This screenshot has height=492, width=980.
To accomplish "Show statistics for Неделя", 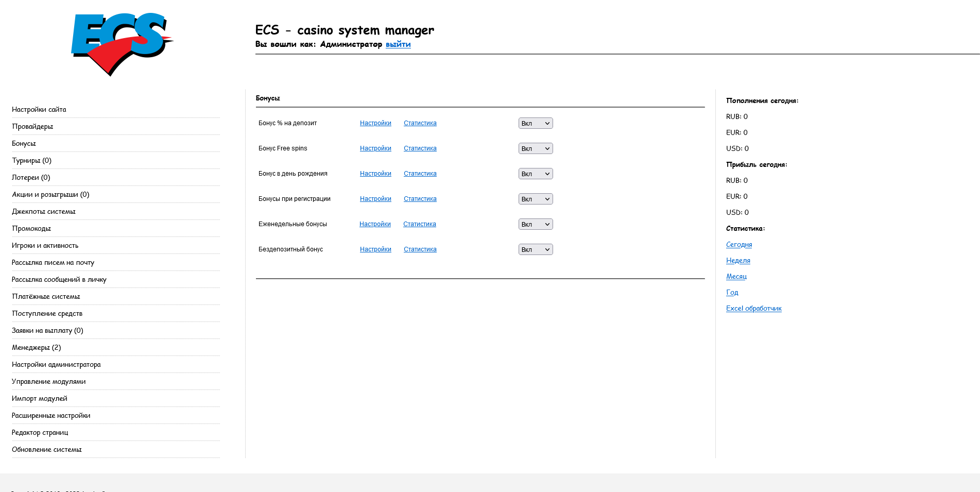I will coord(738,260).
